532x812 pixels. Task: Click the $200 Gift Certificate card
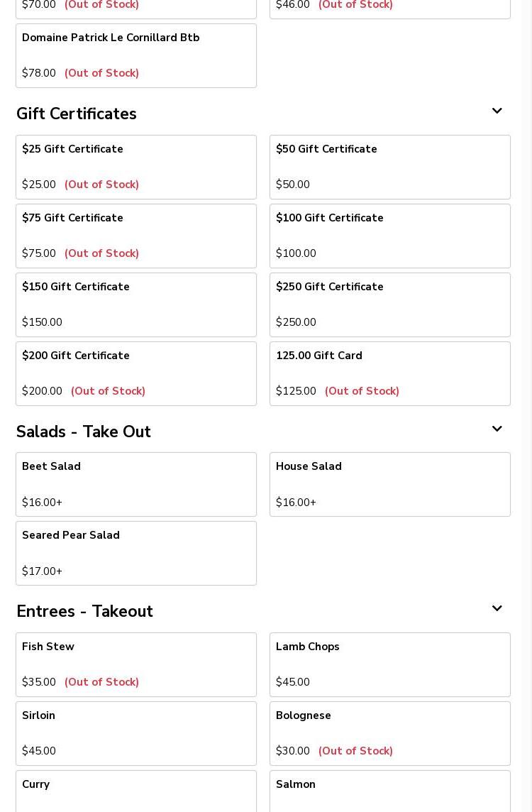click(135, 373)
